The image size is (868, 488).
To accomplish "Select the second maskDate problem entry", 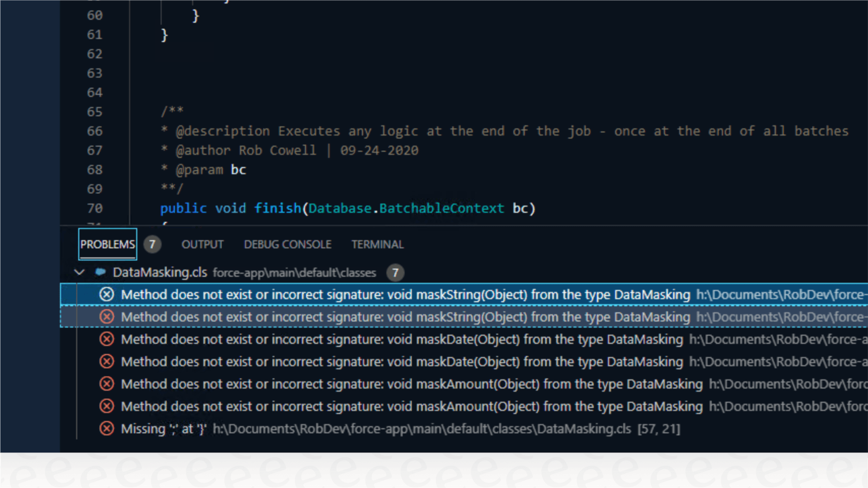I will click(x=362, y=361).
